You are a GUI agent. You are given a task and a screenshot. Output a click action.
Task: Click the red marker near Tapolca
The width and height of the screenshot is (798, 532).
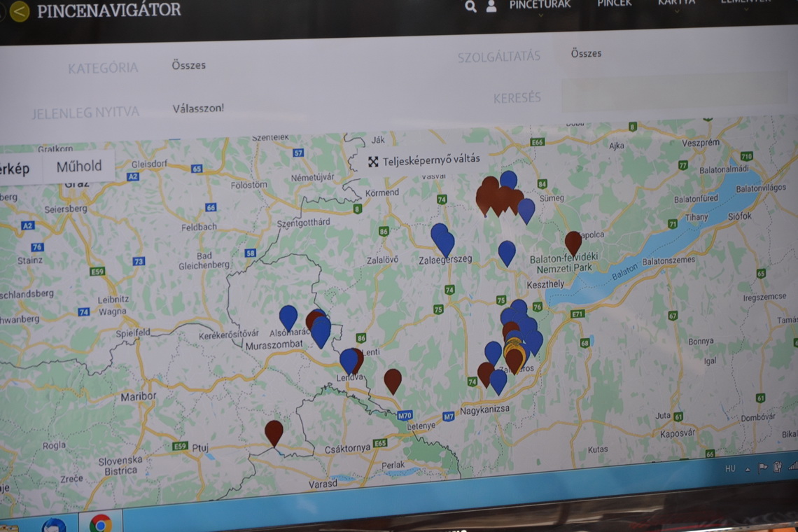coord(573,241)
